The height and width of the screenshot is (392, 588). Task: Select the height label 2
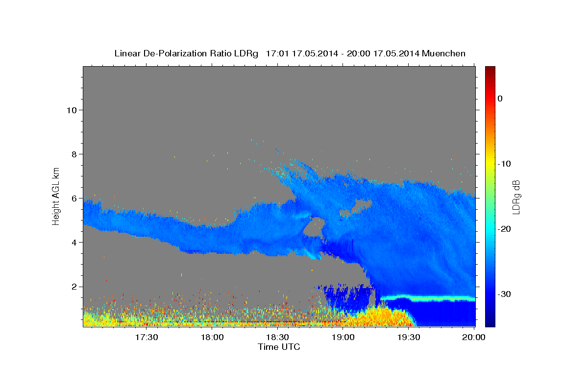click(x=74, y=286)
